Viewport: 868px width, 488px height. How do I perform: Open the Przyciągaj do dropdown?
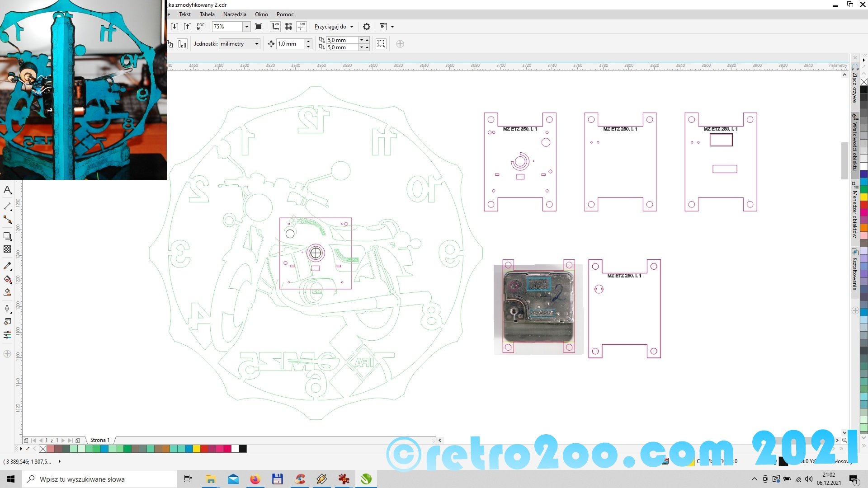(334, 27)
